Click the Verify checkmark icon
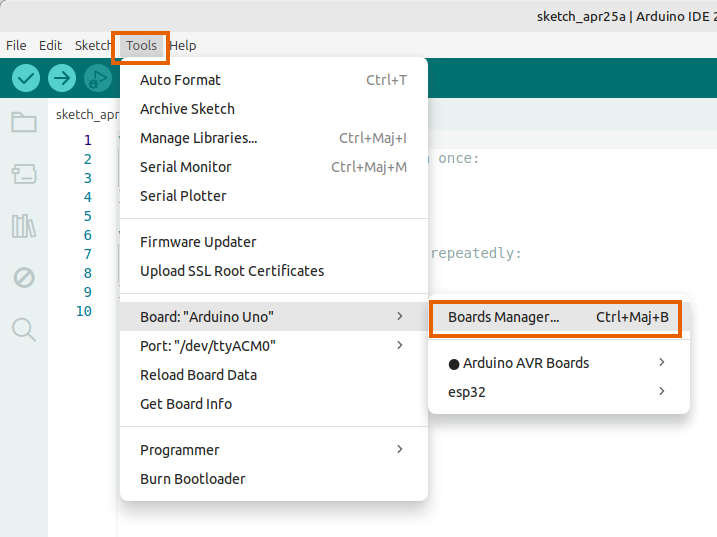This screenshot has width=717, height=537. (x=26, y=78)
